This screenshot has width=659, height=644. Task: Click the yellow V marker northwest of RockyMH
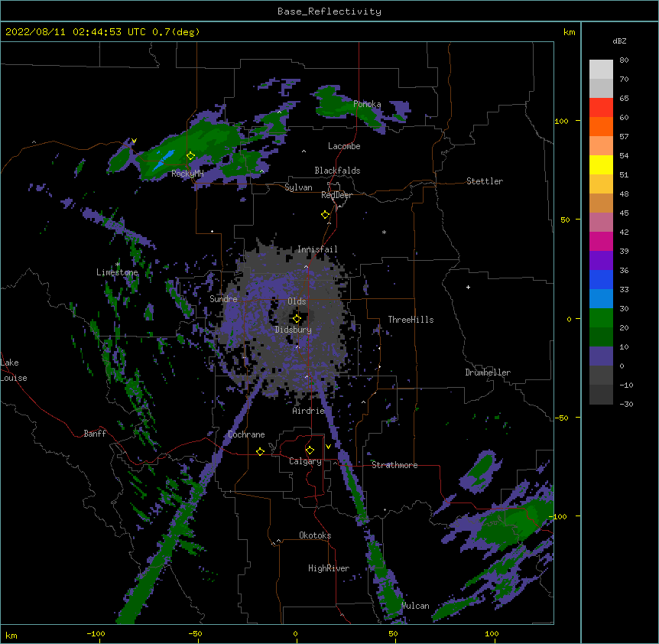click(x=134, y=141)
